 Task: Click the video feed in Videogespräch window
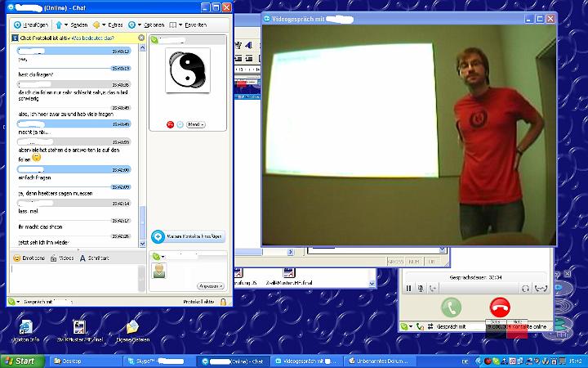409,135
